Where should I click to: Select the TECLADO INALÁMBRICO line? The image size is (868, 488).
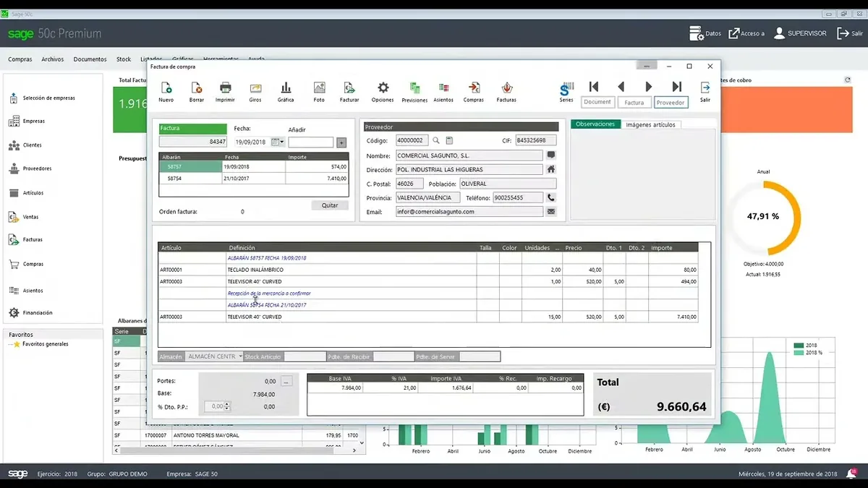click(x=427, y=270)
